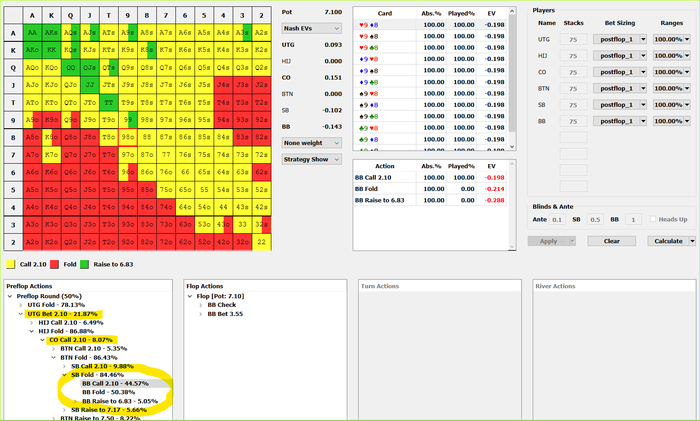This screenshot has height=421, width=700.
Task: Click the Played% header in Card table
Action: [x=461, y=13]
